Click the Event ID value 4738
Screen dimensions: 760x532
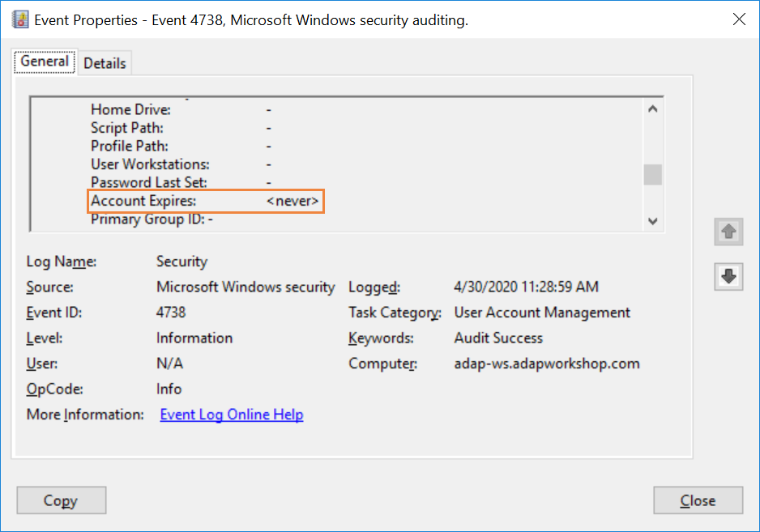(171, 313)
